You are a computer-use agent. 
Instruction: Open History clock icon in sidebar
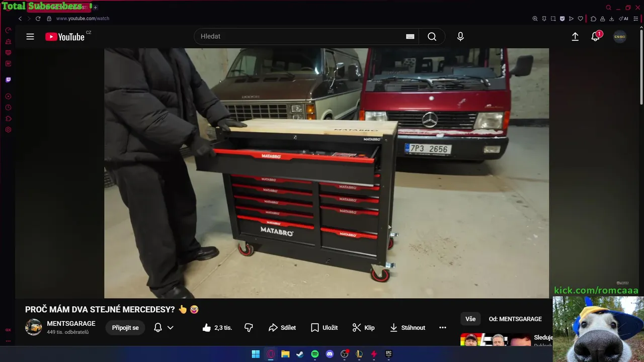(x=8, y=108)
